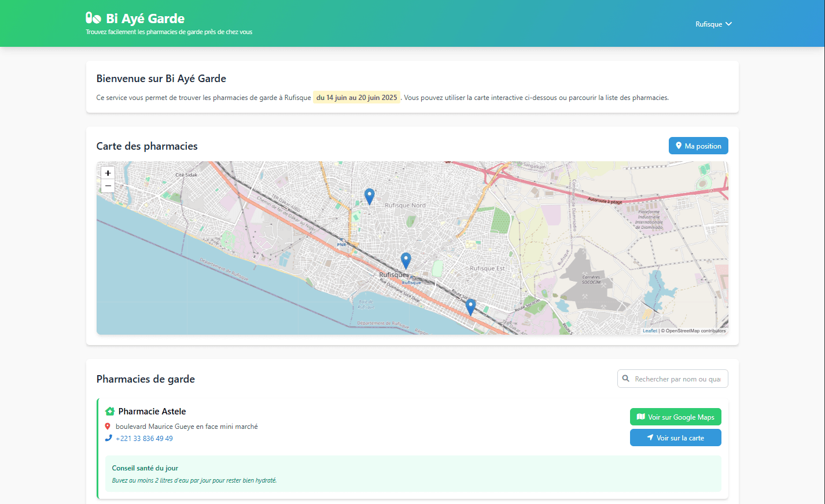The height and width of the screenshot is (504, 825).
Task: Click the pill logo icon in header
Action: tap(93, 18)
